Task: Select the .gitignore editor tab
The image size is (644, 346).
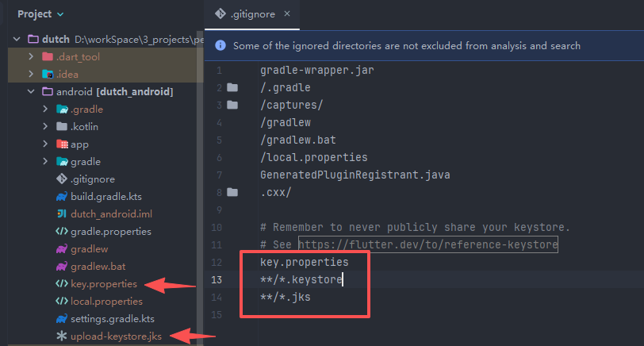Action: 252,14
